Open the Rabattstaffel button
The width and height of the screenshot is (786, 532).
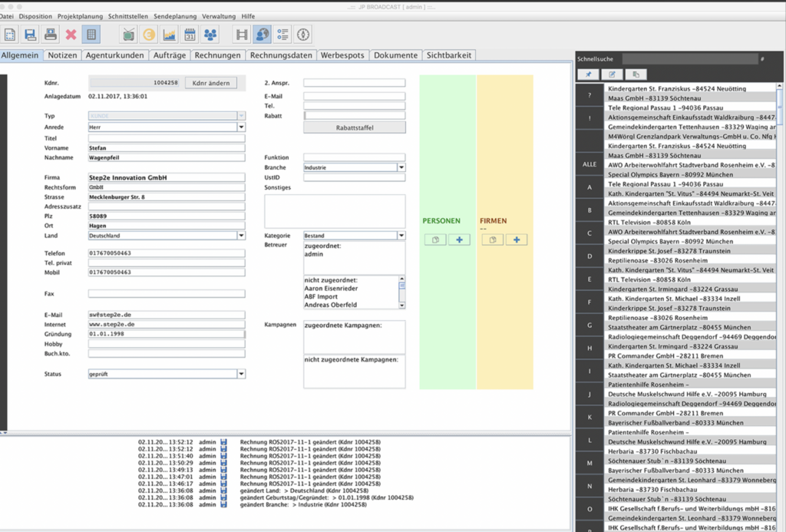[355, 128]
